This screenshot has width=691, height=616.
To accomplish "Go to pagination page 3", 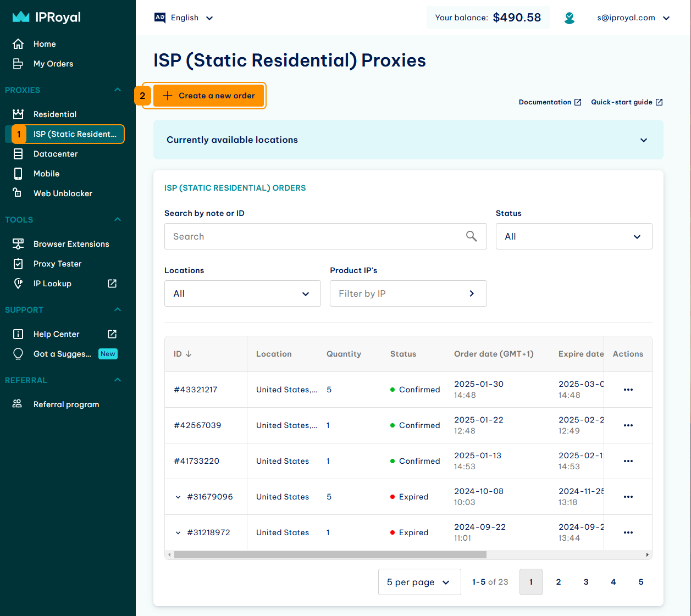I will coord(586,582).
